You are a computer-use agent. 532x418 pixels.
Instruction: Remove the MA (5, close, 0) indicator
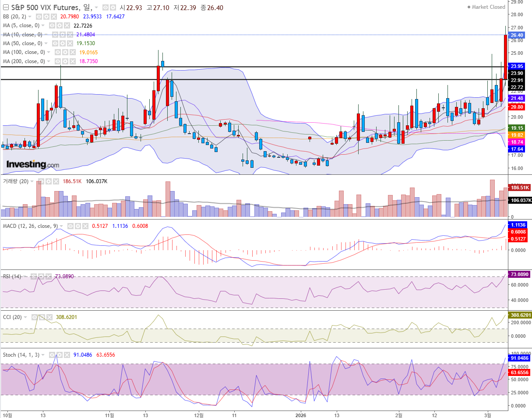coord(67,25)
